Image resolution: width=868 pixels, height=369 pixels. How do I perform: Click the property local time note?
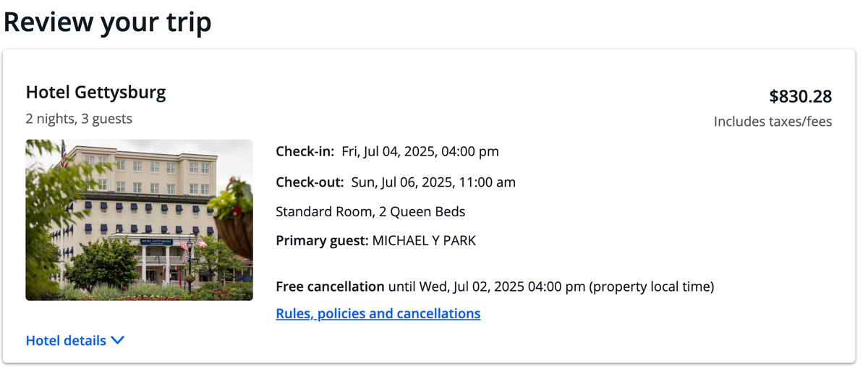click(652, 287)
